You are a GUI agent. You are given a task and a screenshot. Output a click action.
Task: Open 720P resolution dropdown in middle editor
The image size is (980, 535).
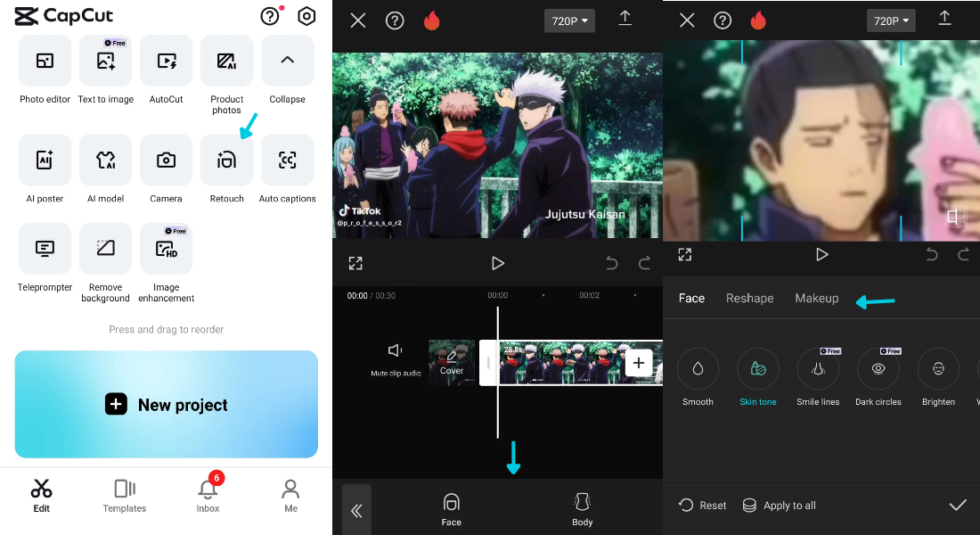point(569,21)
